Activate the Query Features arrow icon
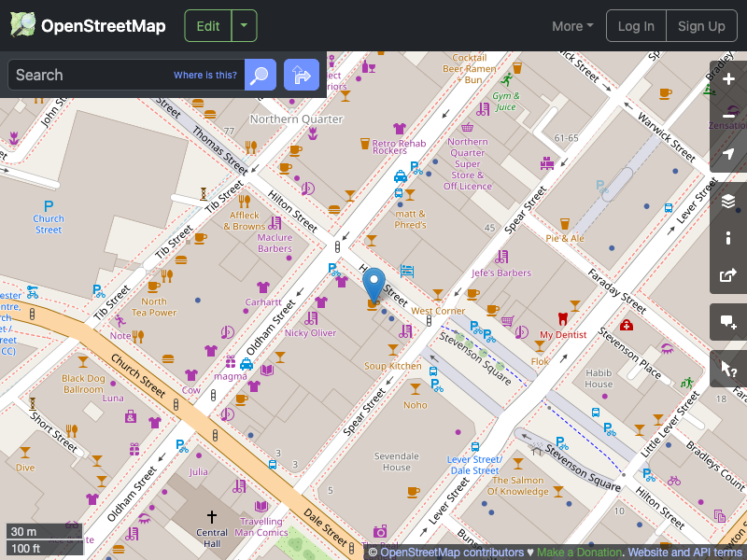The width and height of the screenshot is (747, 560). 728,369
